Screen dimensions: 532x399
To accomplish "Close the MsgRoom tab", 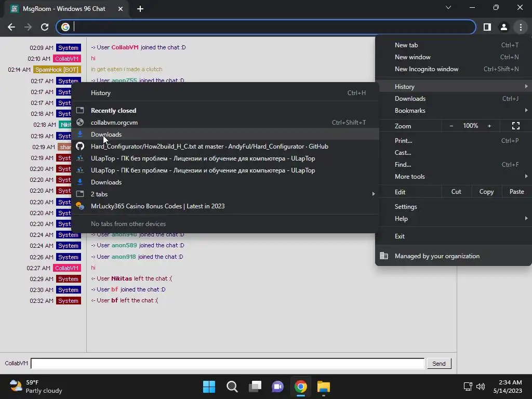I will point(121,9).
